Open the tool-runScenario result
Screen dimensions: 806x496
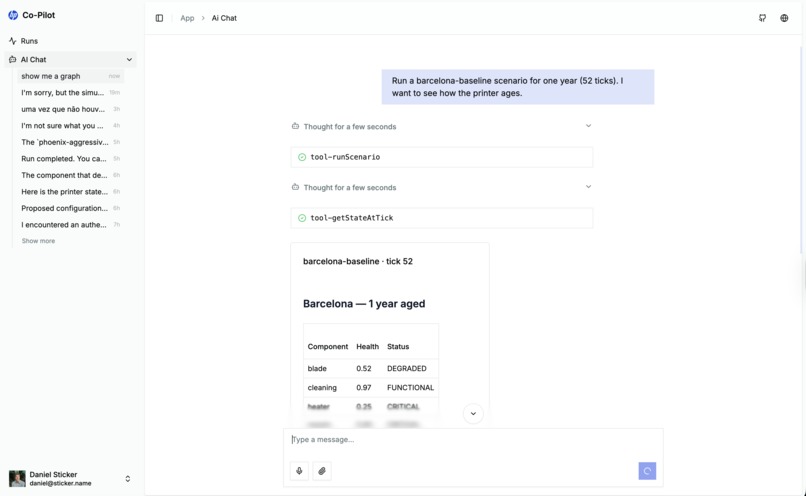[x=442, y=157]
